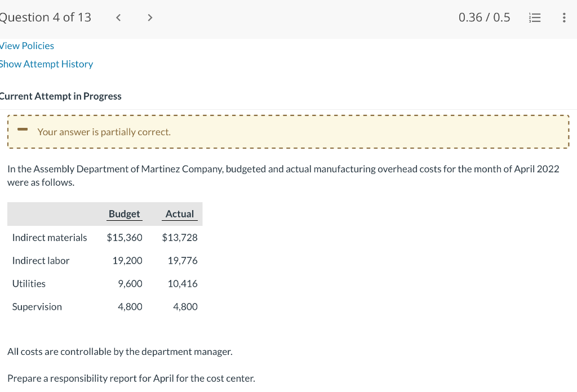Click the 'Your answer is partially correct' message

tap(104, 132)
